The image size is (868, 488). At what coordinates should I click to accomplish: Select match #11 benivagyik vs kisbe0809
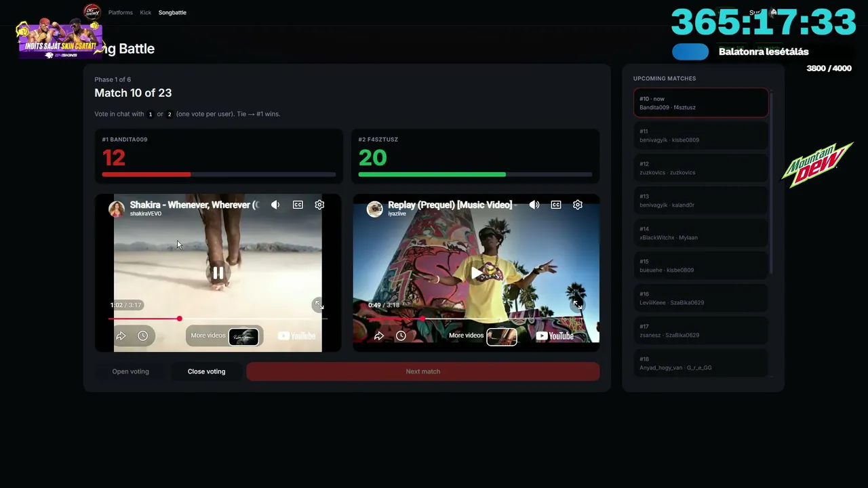tap(701, 136)
